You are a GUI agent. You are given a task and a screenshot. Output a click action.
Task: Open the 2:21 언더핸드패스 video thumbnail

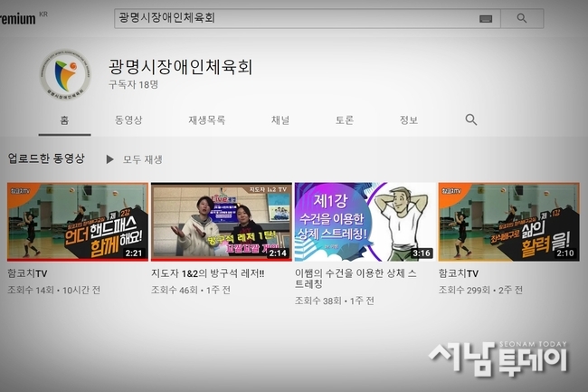click(78, 222)
